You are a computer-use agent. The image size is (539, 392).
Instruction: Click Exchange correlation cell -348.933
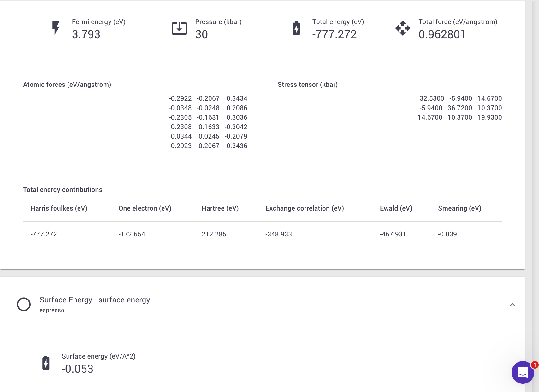[279, 234]
